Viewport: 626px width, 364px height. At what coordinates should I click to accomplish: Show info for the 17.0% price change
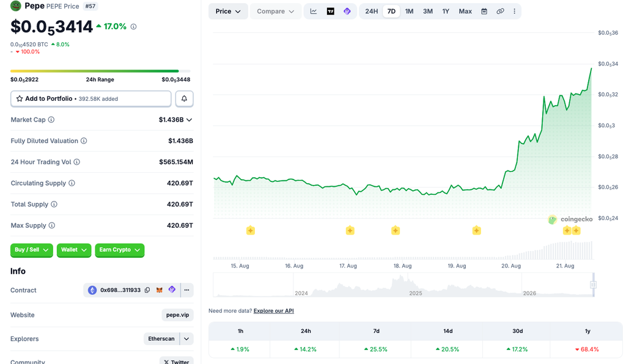[134, 27]
